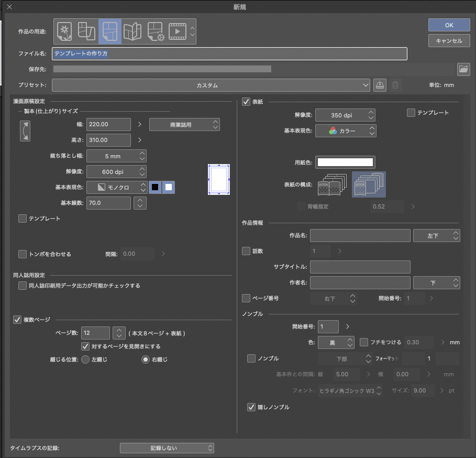
Task: Toggle the black drawing color button
Action: [x=155, y=187]
